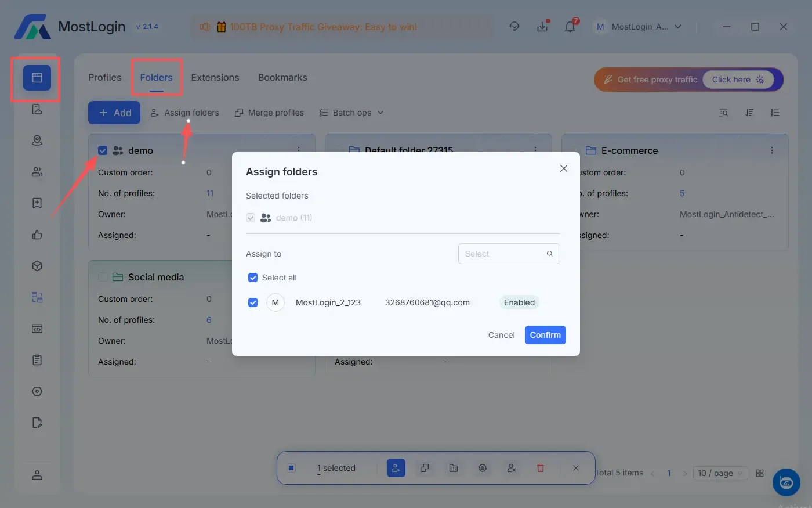Confirm the folder assignment
Screen dimensions: 812x508
[x=545, y=335]
